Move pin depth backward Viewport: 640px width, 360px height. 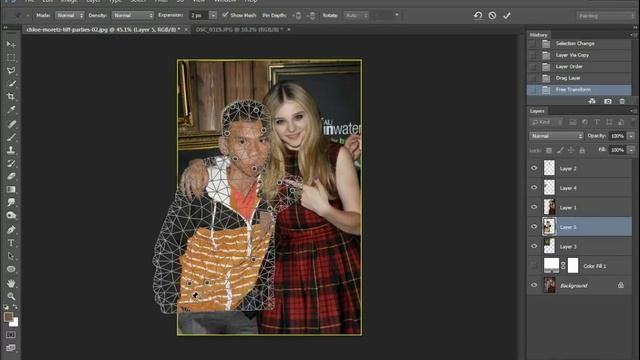pyautogui.click(x=312, y=16)
